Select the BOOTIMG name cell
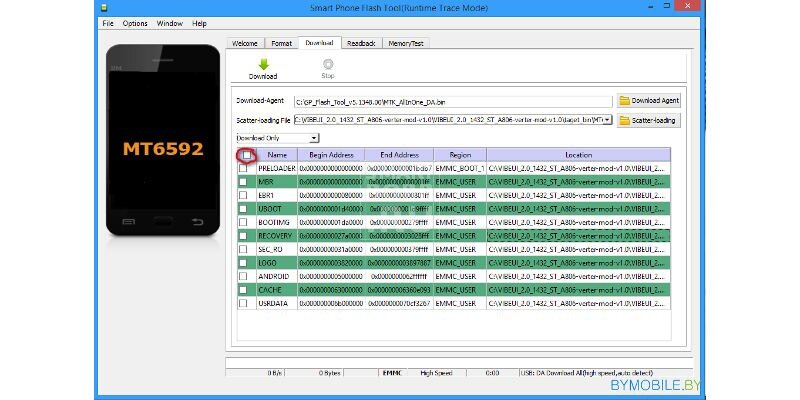 coord(277,222)
